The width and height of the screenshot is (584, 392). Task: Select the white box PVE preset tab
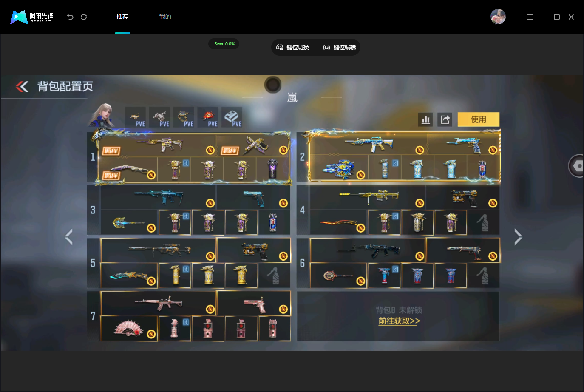point(232,117)
